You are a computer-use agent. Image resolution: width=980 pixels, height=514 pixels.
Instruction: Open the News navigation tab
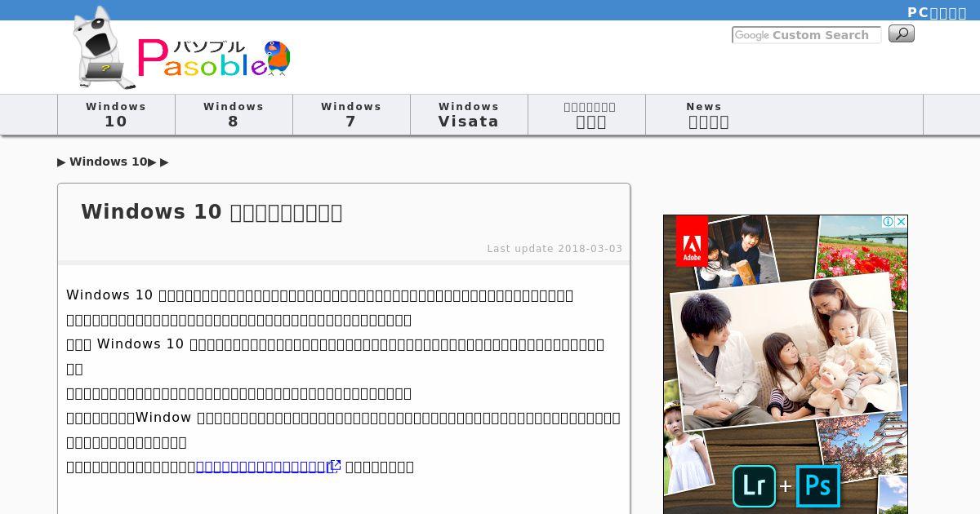[x=708, y=115]
